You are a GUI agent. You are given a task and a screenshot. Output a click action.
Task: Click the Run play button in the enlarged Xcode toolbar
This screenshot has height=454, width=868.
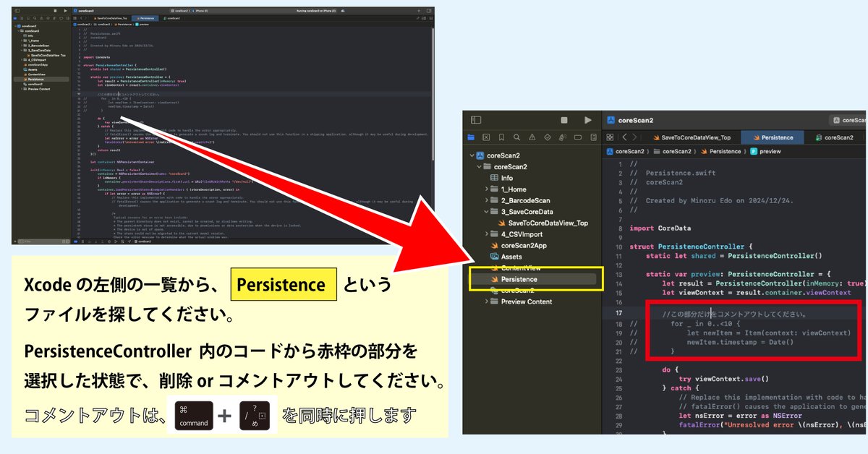pos(588,120)
